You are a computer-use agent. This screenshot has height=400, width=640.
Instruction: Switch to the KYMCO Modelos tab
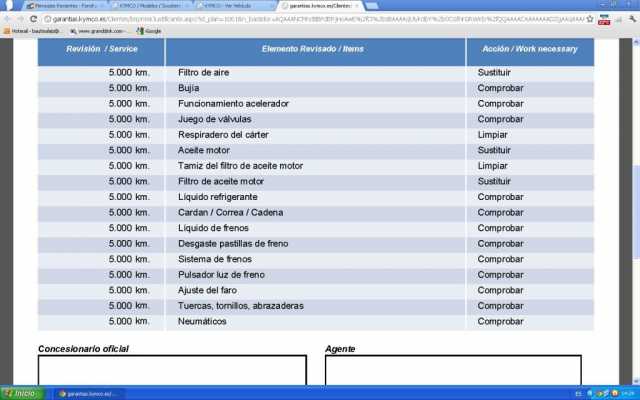[150, 6]
